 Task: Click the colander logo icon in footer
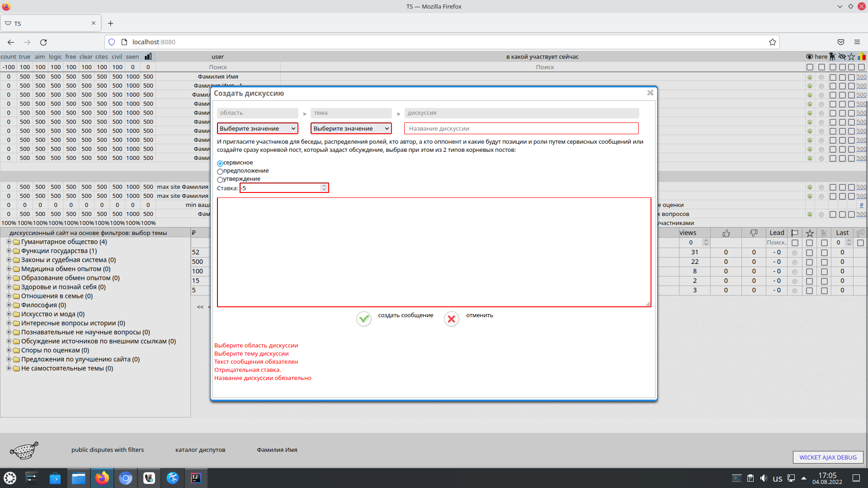[x=24, y=450]
